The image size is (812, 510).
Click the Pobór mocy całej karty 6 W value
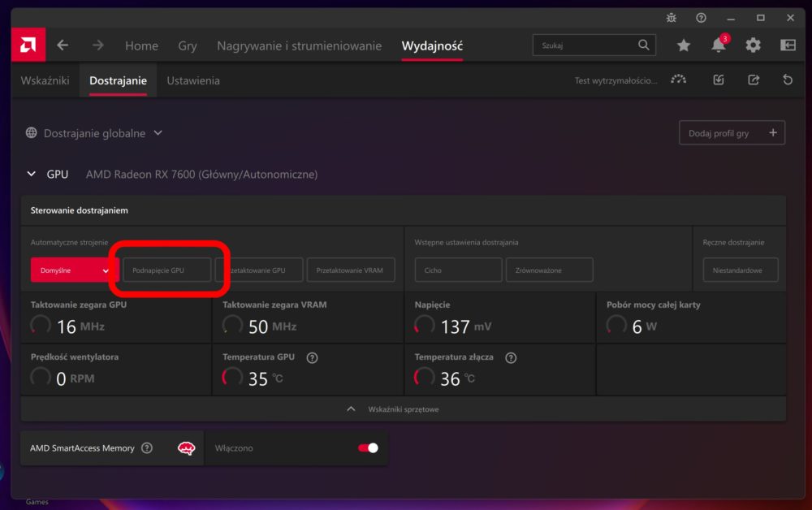coord(644,326)
